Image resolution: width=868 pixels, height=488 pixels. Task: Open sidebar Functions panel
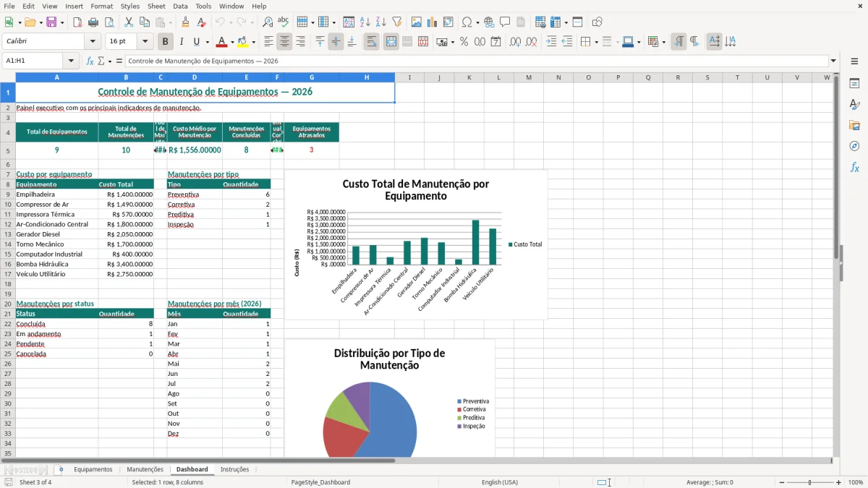point(854,167)
